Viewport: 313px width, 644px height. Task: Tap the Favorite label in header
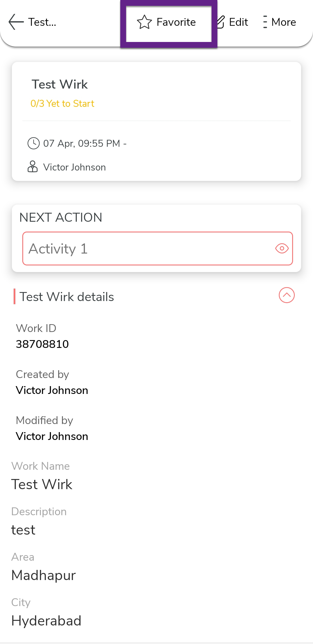176,22
